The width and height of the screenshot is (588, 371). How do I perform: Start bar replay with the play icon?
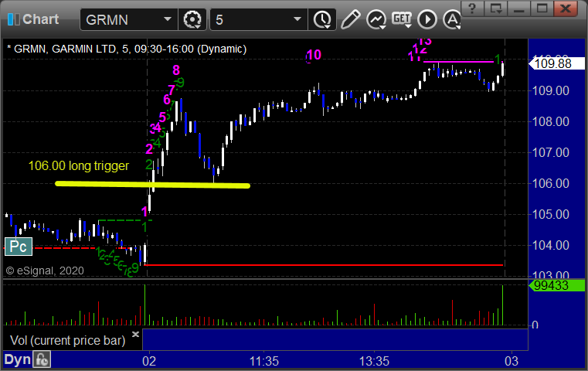427,19
